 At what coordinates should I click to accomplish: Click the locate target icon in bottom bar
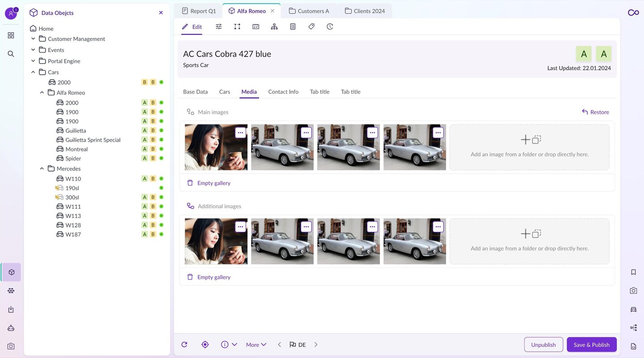coord(205,345)
